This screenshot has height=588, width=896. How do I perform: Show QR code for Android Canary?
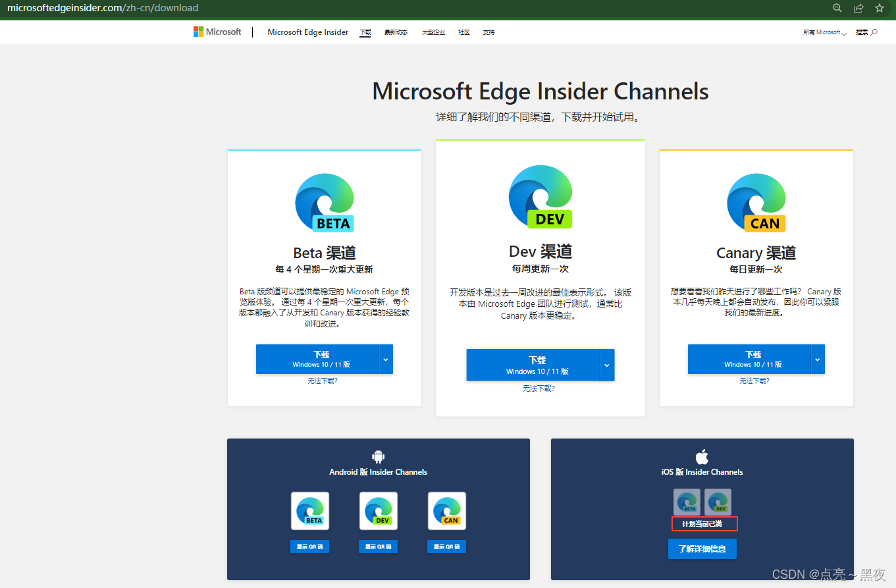point(446,547)
